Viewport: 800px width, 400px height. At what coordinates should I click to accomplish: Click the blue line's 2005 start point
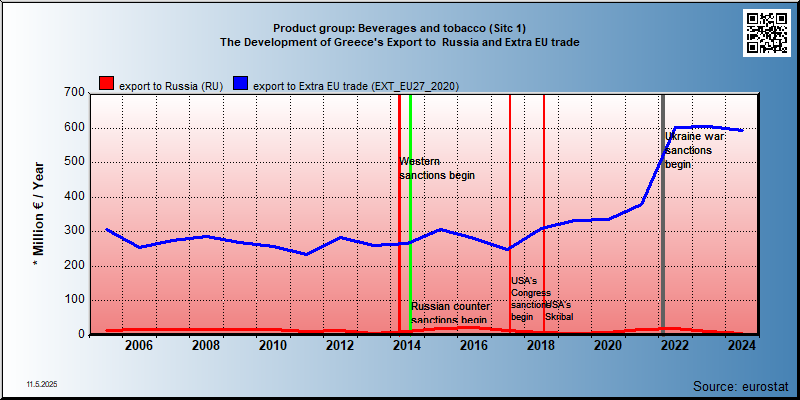click(106, 230)
